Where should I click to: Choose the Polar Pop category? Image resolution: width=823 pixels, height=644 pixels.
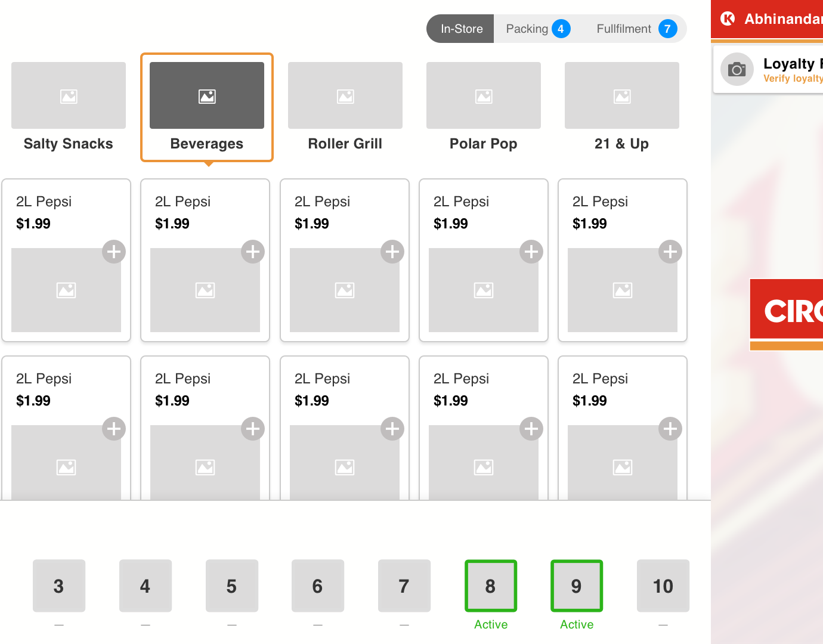point(484,107)
